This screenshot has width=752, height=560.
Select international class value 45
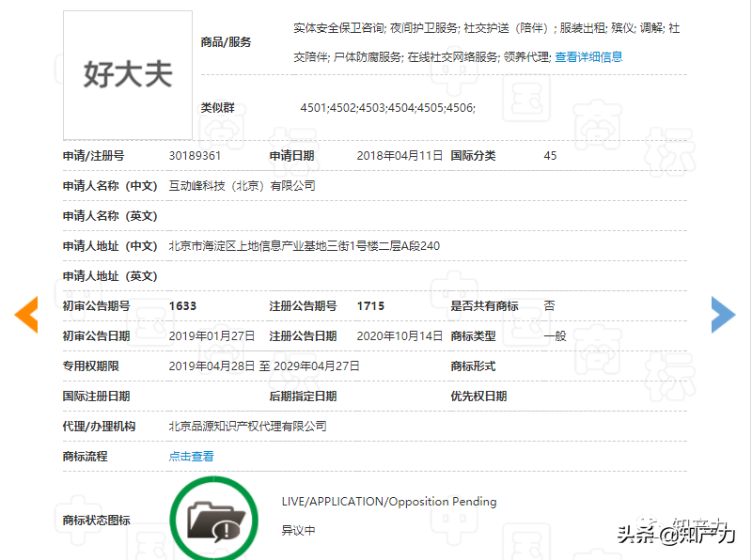coord(550,156)
